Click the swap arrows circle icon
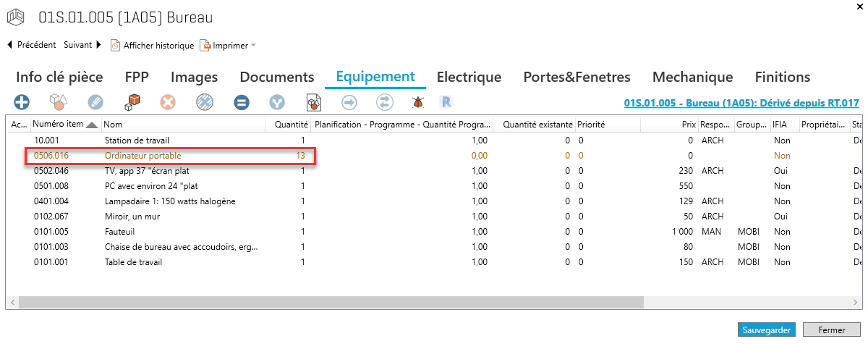Screen dimensions: 868x344 coord(386,102)
